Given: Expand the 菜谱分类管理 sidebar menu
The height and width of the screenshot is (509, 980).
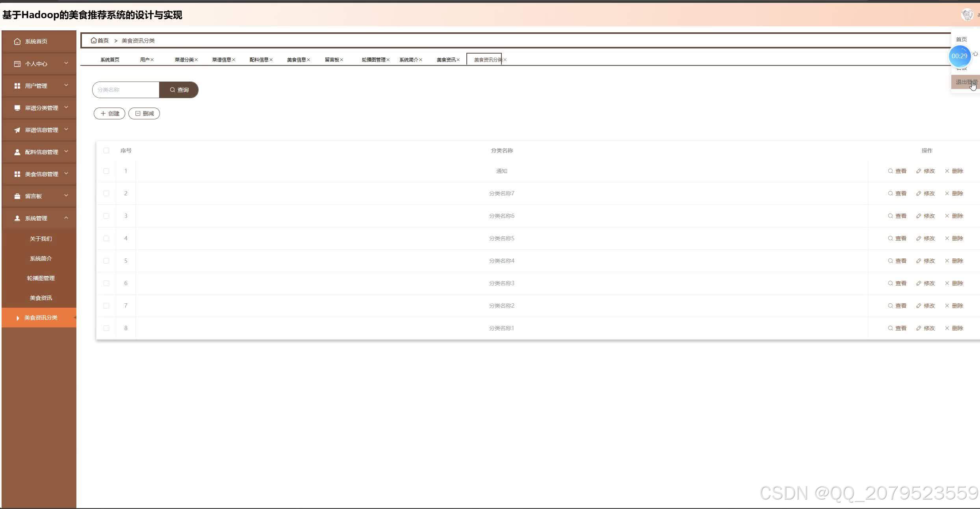Looking at the screenshot, I should tap(39, 108).
